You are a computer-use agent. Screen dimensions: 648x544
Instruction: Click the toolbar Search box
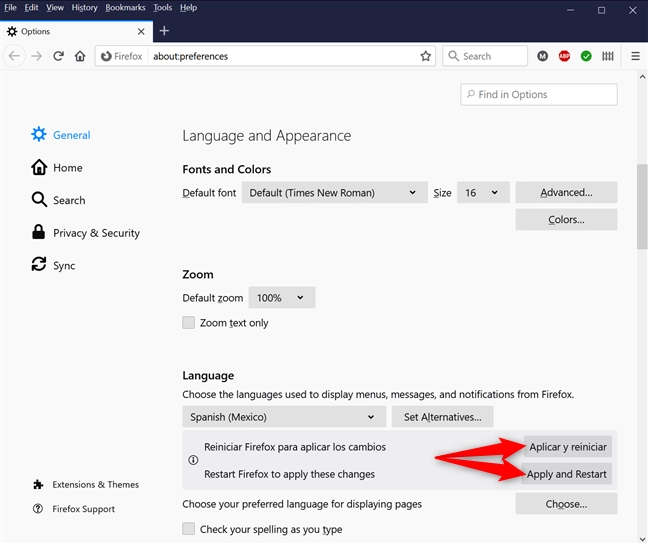pyautogui.click(x=485, y=56)
